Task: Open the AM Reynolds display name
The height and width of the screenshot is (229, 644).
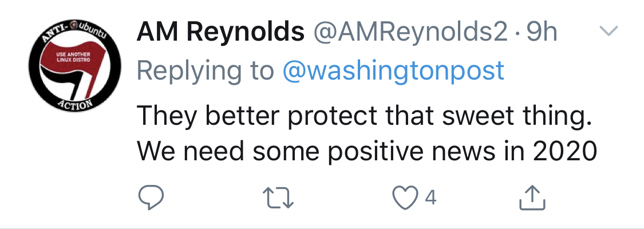Action: tap(220, 34)
